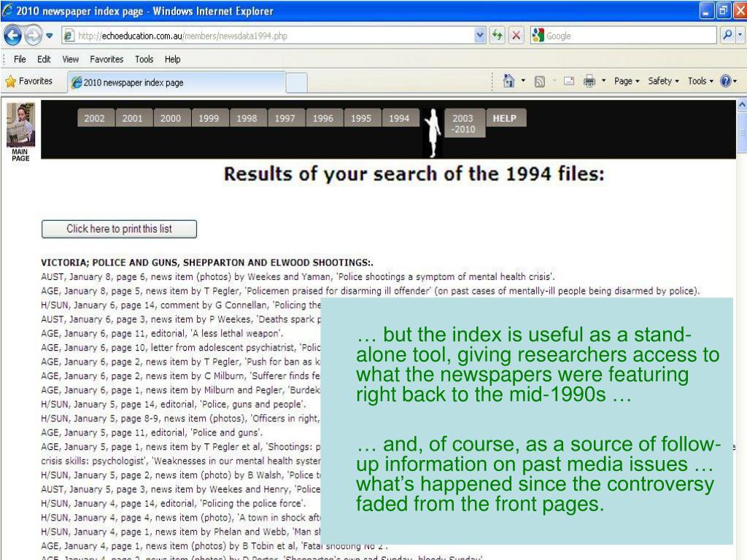
Task: Click the MAIN PAGE thumbnail image
Action: click(20, 125)
